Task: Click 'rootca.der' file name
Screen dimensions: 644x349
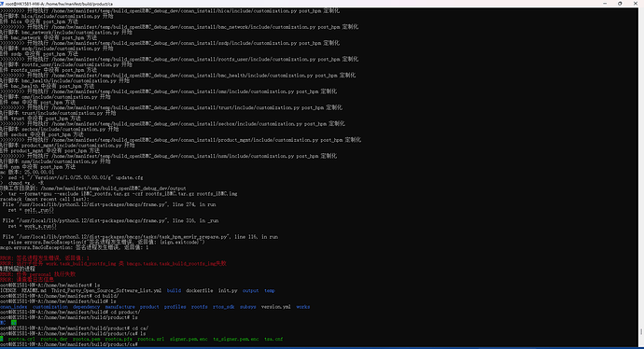Action: [54, 339]
